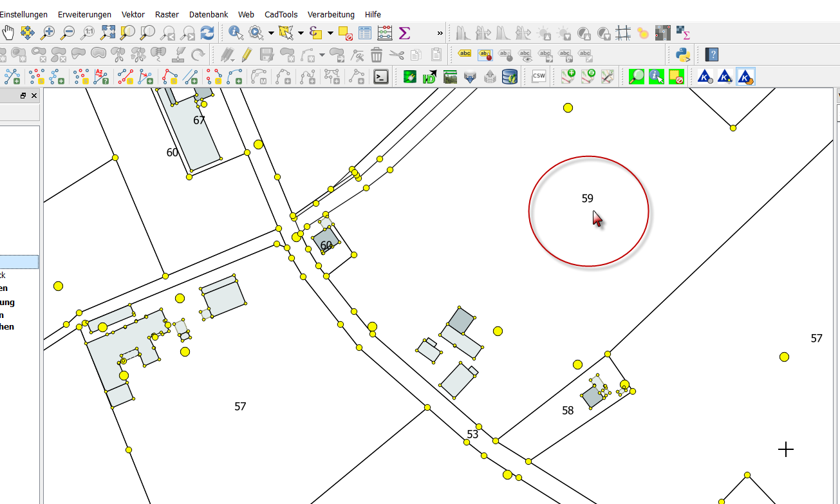840x504 pixels.
Task: Launch the CSW catalog client
Action: pos(539,77)
